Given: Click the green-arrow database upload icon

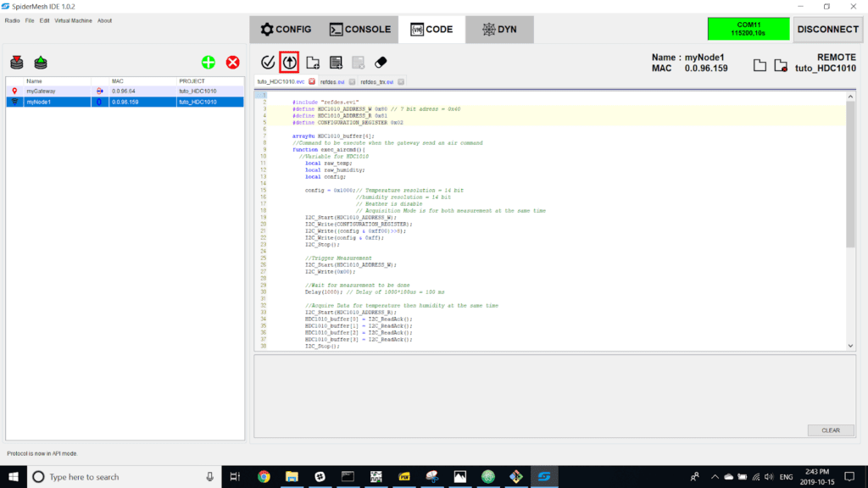Looking at the screenshot, I should pos(41,62).
